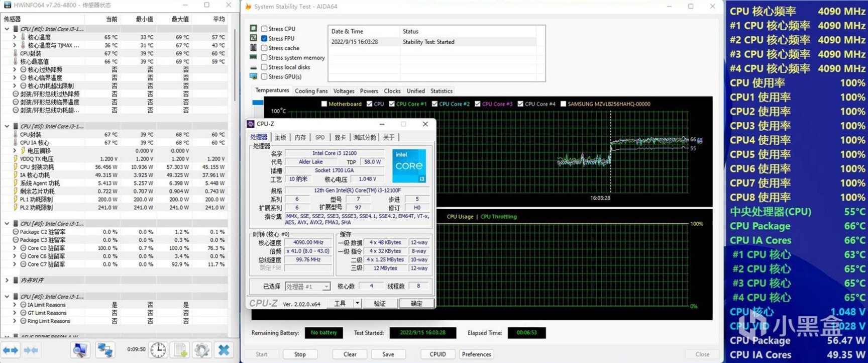This screenshot has width=868, height=363.
Task: Click the RAM stick icon beside Stress system memory
Action: click(x=254, y=57)
